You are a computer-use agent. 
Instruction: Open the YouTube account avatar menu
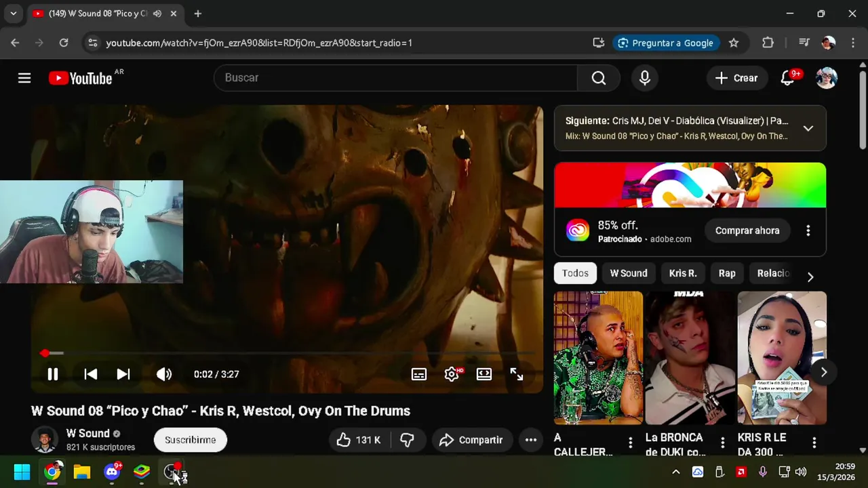pos(826,78)
